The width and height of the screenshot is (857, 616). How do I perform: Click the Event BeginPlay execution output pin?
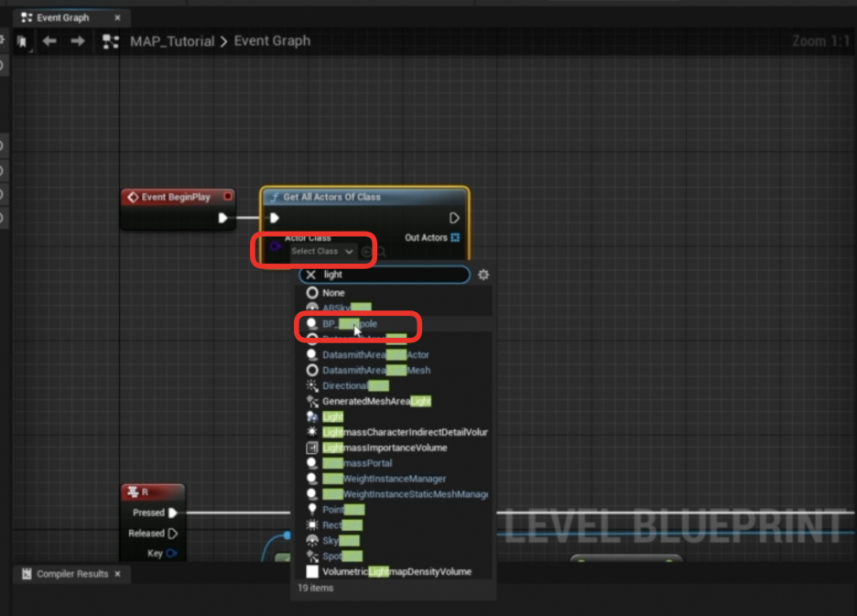[222, 218]
